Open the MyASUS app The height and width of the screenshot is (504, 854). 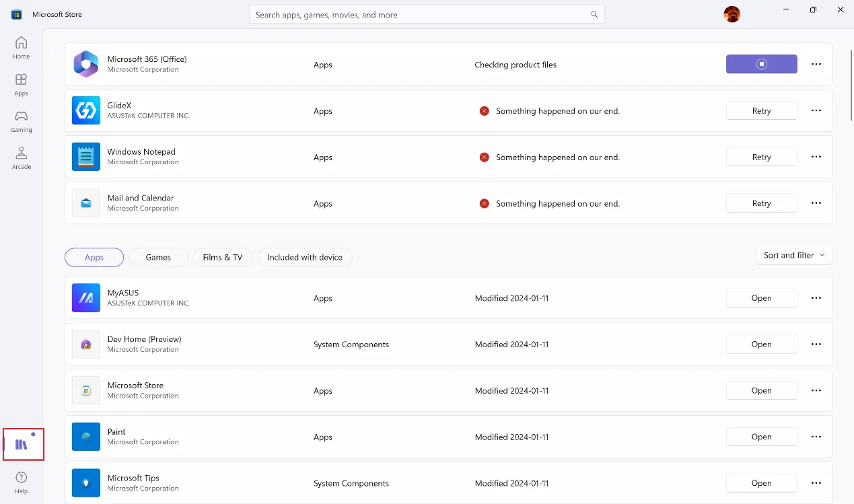pyautogui.click(x=761, y=297)
